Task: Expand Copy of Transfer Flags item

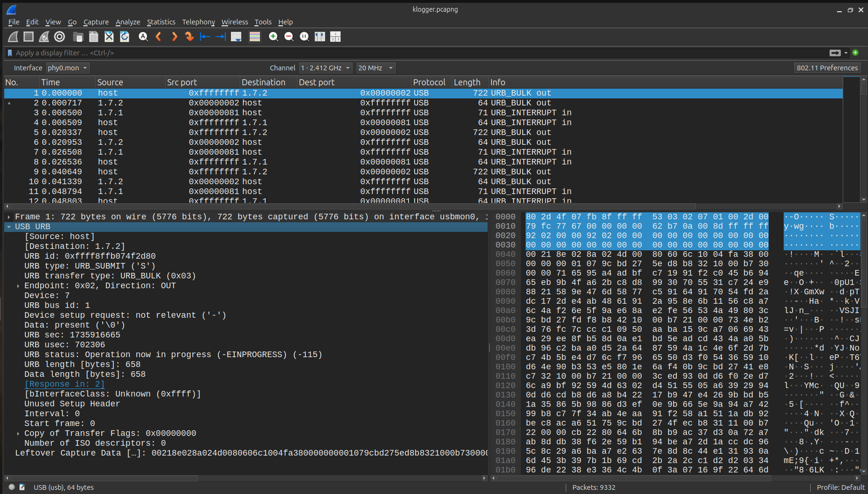Action: pyautogui.click(x=18, y=434)
